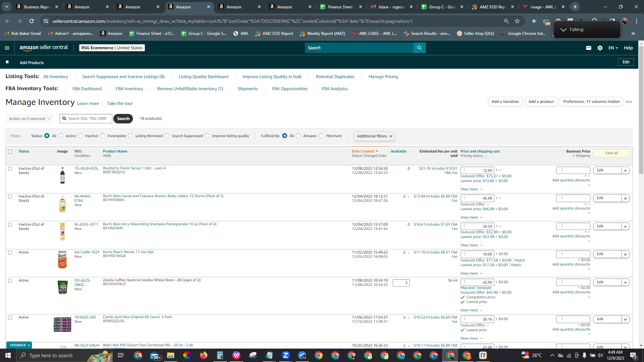644x362 pixels.
Task: Switch to the AMZ EOD Report tab
Action: point(493,7)
